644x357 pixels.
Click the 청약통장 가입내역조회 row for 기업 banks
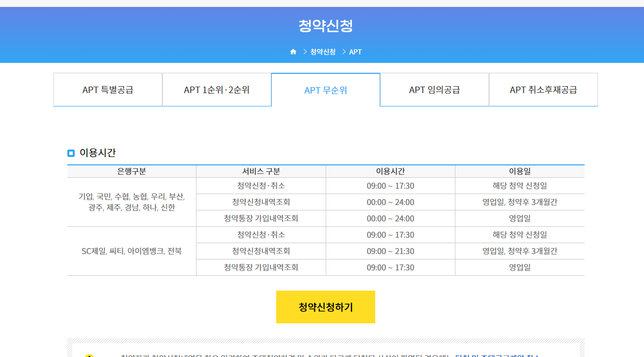pos(261,218)
